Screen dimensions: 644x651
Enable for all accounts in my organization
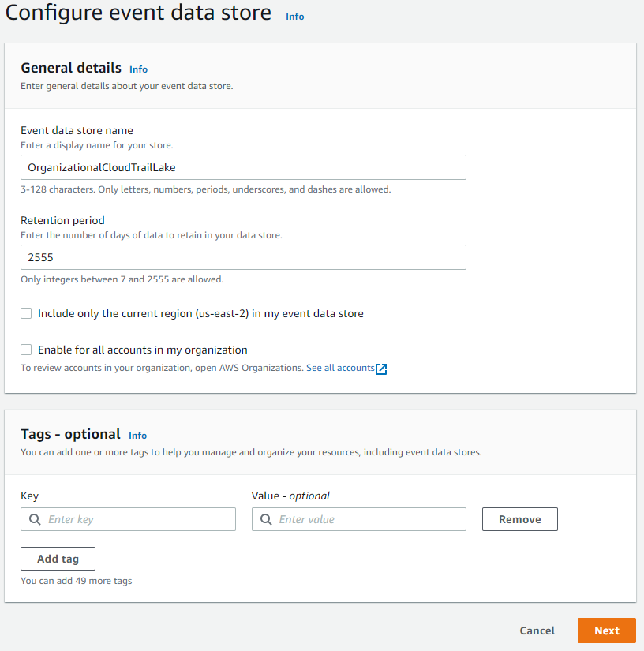pos(26,350)
